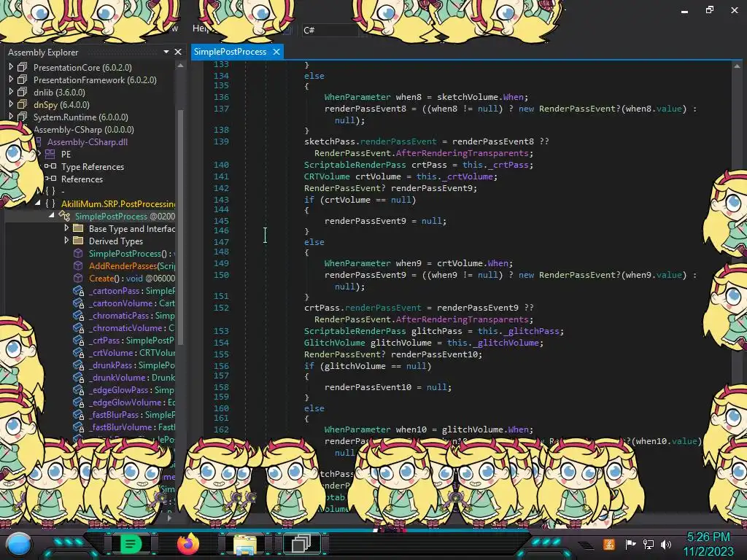747x560 pixels.
Task: Select the _fastBlurPass field entry
Action: point(132,414)
